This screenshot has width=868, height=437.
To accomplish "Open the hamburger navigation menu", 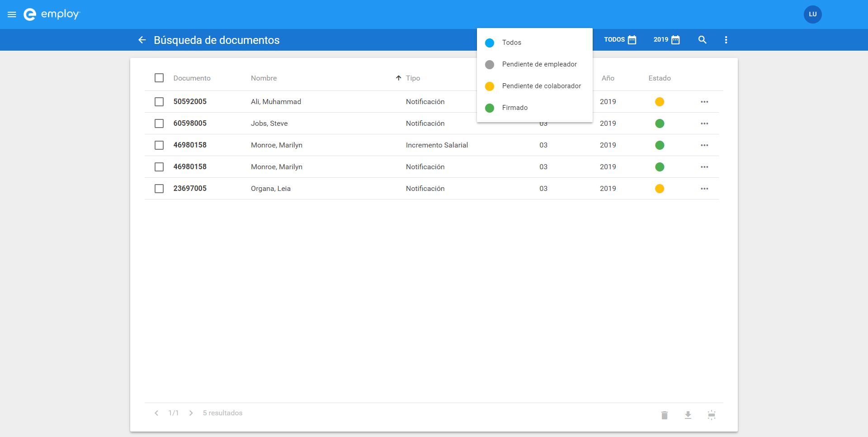I will [x=12, y=14].
